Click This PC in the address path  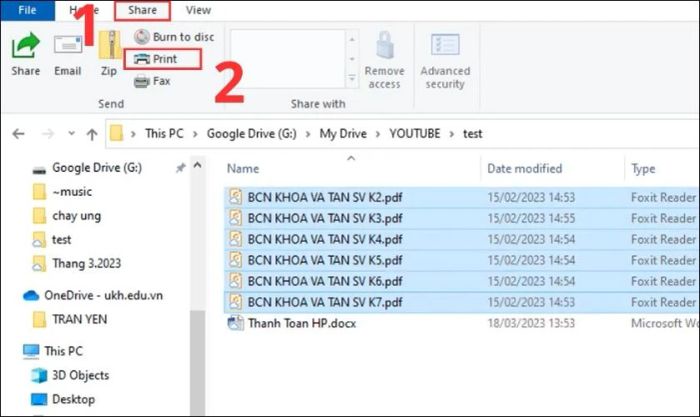pyautogui.click(x=164, y=133)
